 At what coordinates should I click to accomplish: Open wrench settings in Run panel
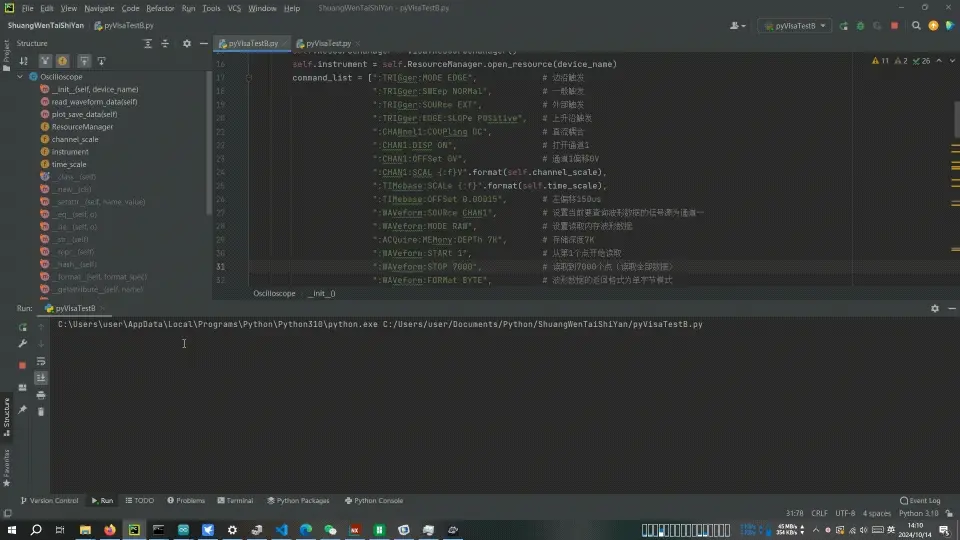point(23,343)
